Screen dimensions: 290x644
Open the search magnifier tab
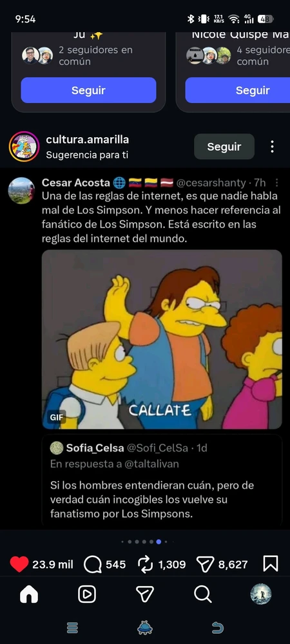[x=202, y=594]
